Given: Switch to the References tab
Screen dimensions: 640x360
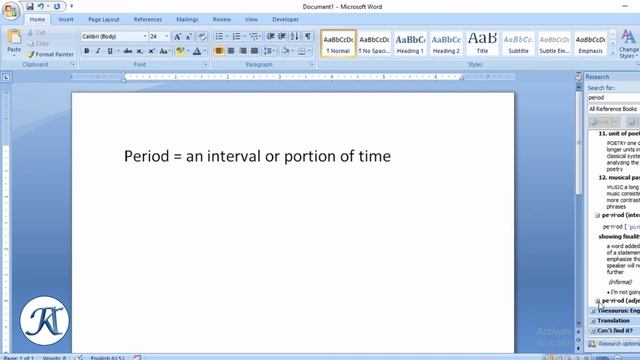Looking at the screenshot, I should point(148,19).
